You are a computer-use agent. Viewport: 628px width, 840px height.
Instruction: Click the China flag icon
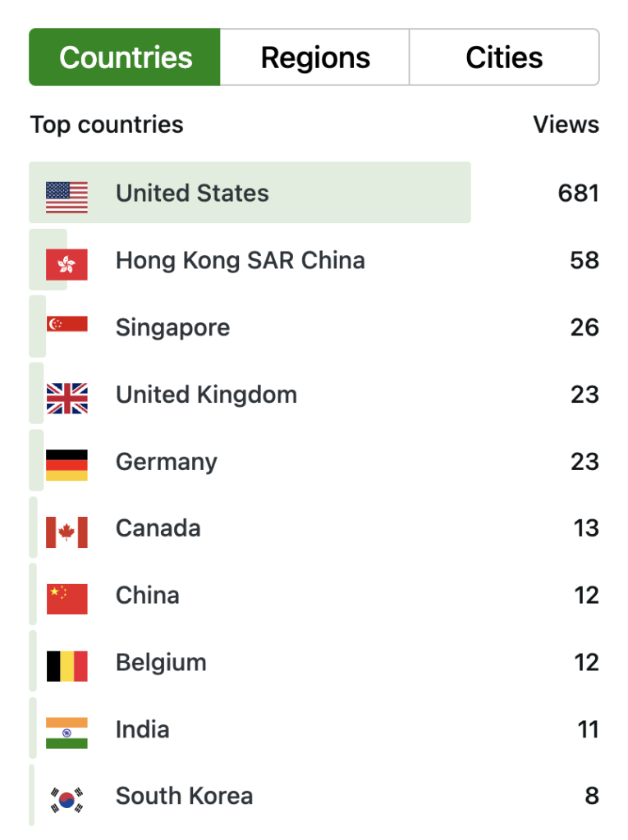pyautogui.click(x=66, y=597)
